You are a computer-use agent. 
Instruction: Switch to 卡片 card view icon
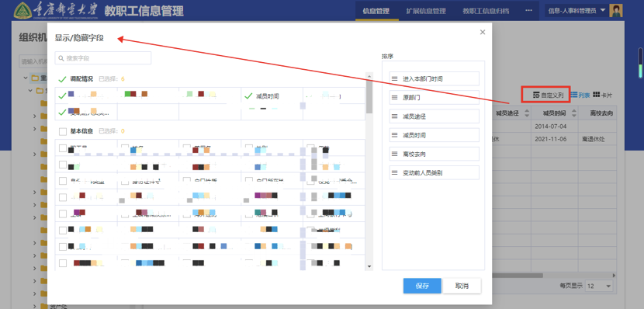pos(596,95)
